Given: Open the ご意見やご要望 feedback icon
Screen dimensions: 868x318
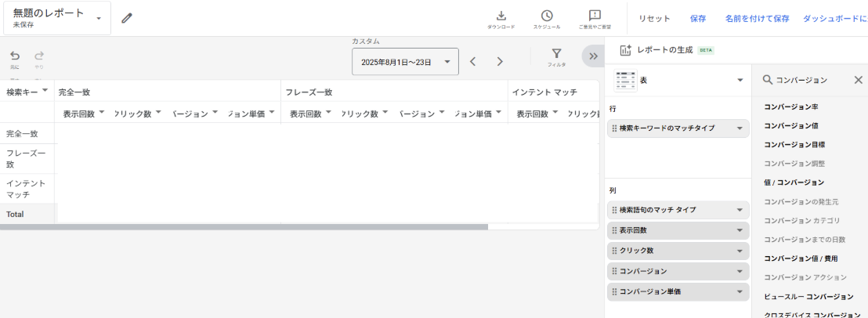Looking at the screenshot, I should coord(595,16).
